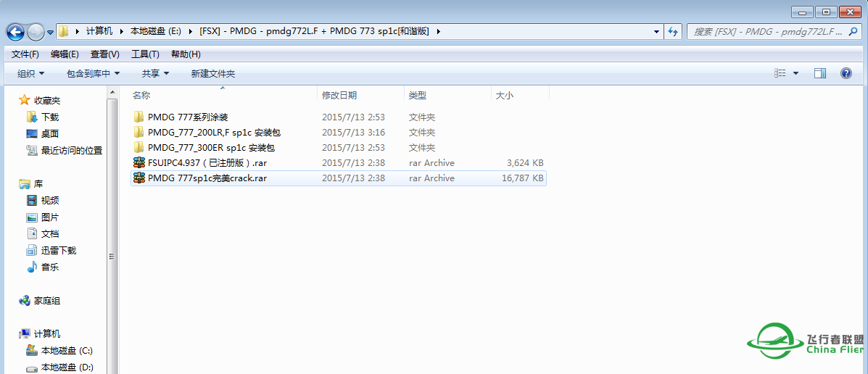Open help with the question mark icon
Image resolution: width=868 pixels, height=374 pixels.
tap(846, 73)
